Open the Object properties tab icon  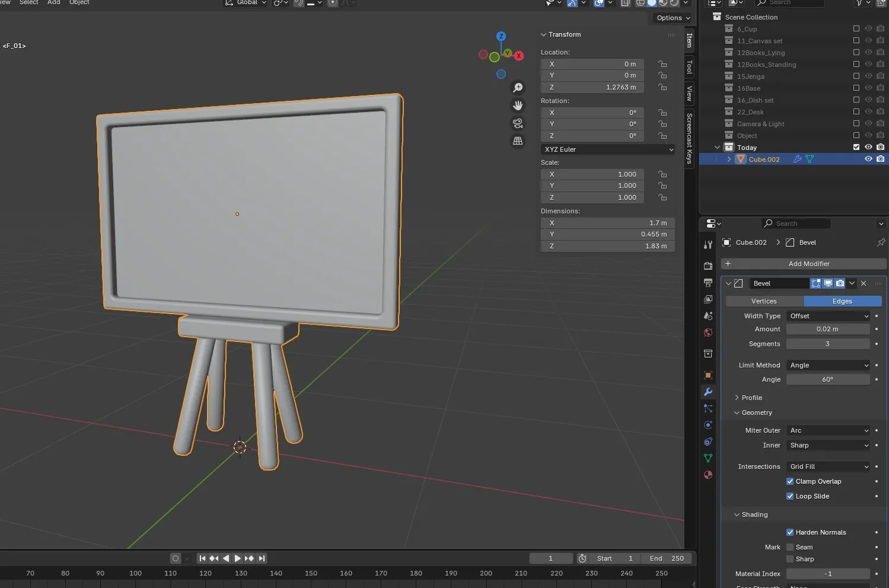708,375
